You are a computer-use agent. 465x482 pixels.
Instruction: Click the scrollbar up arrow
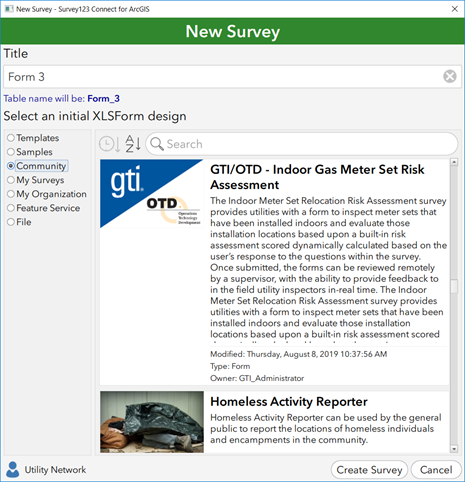(x=454, y=162)
